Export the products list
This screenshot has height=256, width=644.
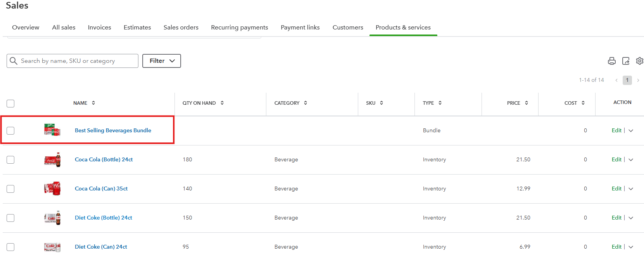(x=626, y=61)
